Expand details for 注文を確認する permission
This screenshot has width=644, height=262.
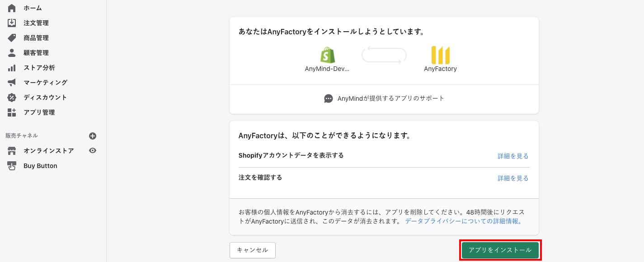(x=512, y=178)
